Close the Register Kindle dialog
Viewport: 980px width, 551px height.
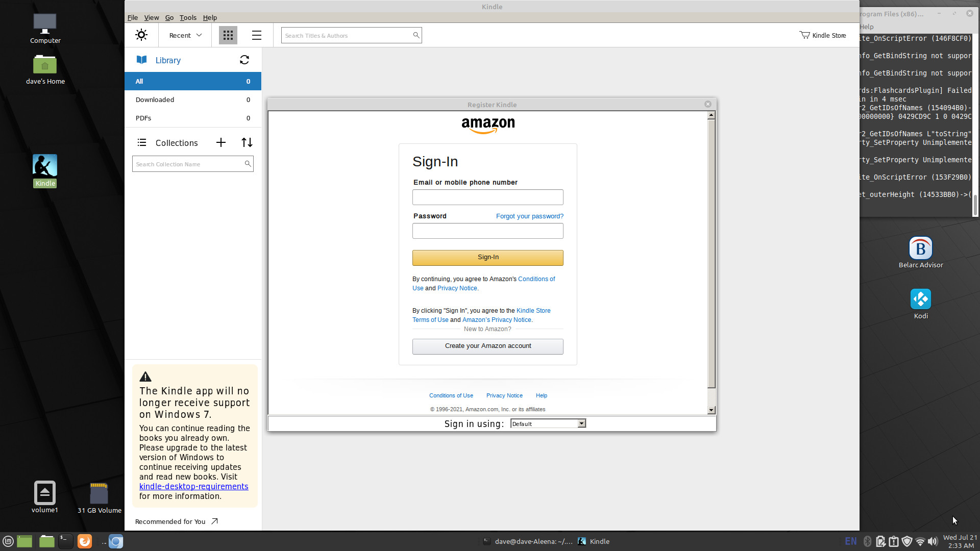point(708,104)
